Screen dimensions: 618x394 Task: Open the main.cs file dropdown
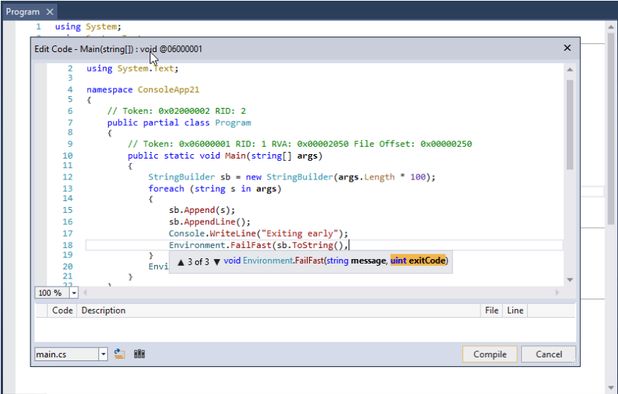(x=103, y=354)
